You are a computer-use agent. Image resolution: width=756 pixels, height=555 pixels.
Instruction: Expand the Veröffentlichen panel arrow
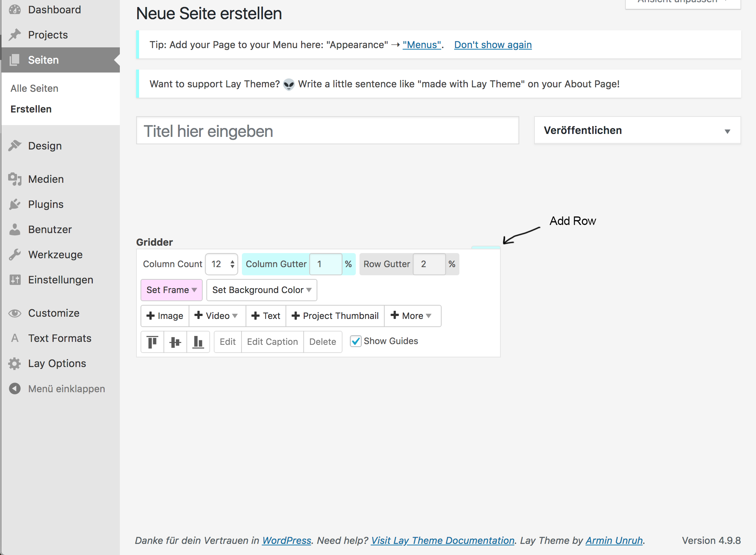click(x=727, y=131)
